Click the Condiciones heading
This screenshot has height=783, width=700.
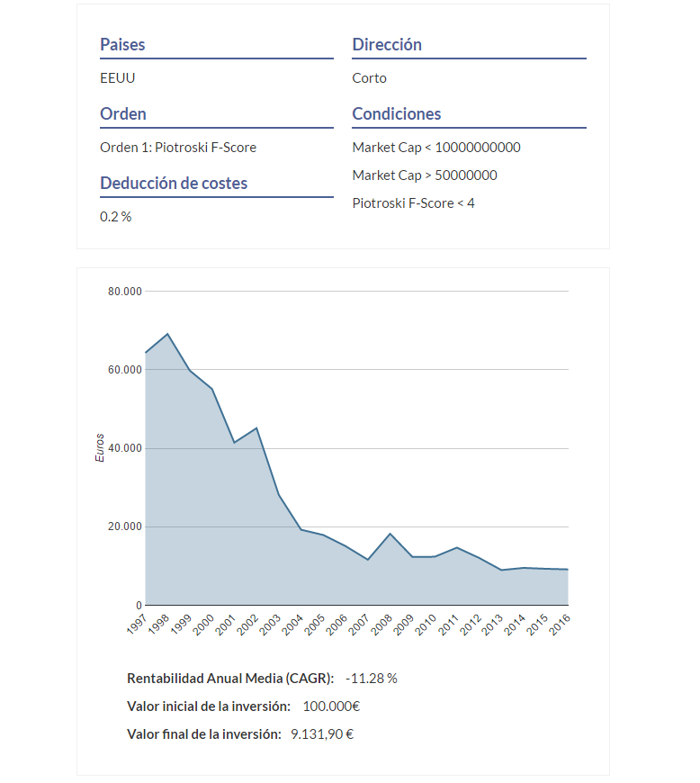pyautogui.click(x=397, y=114)
